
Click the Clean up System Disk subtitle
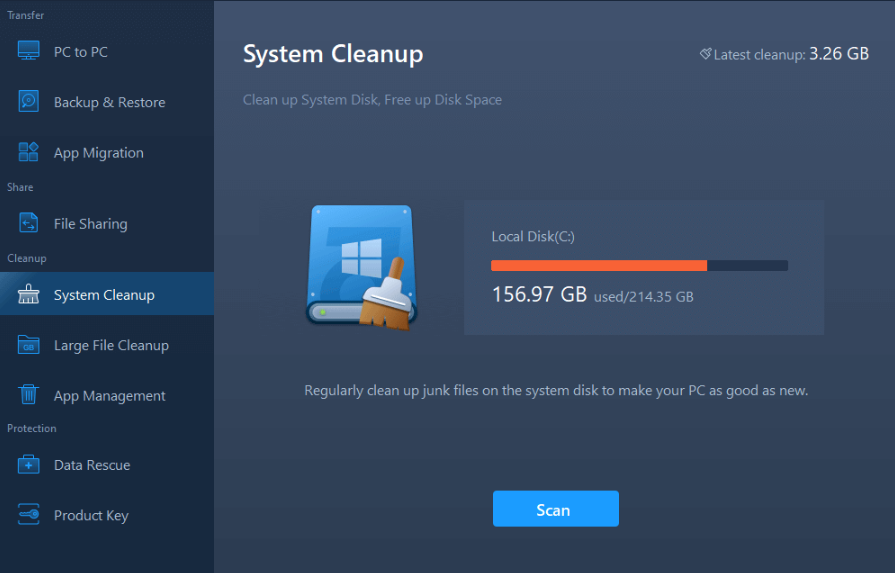[x=372, y=100]
